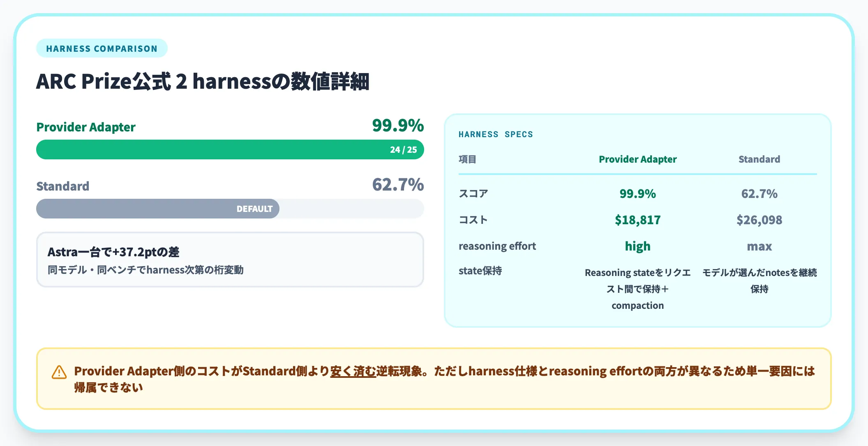Viewport: 868px width, 446px height.
Task: Click the title ARC Prize公式 2 harnessの数値詳細
Action: tap(203, 81)
